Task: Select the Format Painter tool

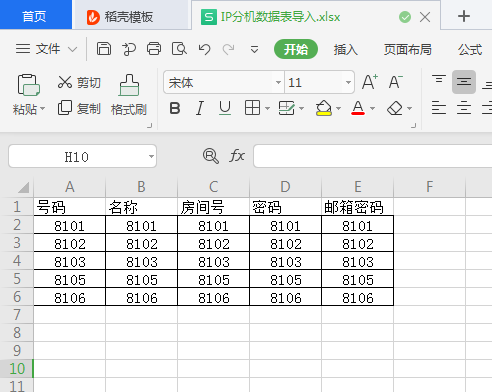Action: click(x=129, y=95)
